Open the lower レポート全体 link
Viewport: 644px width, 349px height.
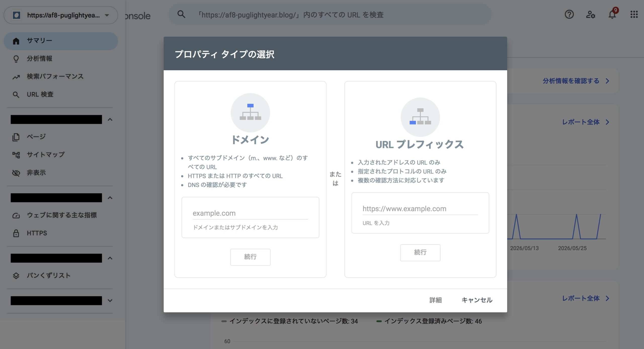point(586,298)
